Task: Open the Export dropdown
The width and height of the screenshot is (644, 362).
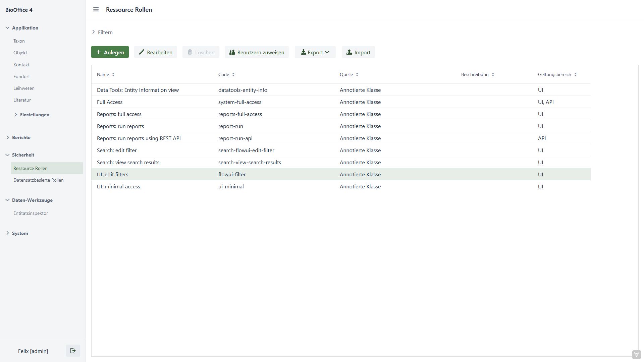Action: [x=315, y=52]
